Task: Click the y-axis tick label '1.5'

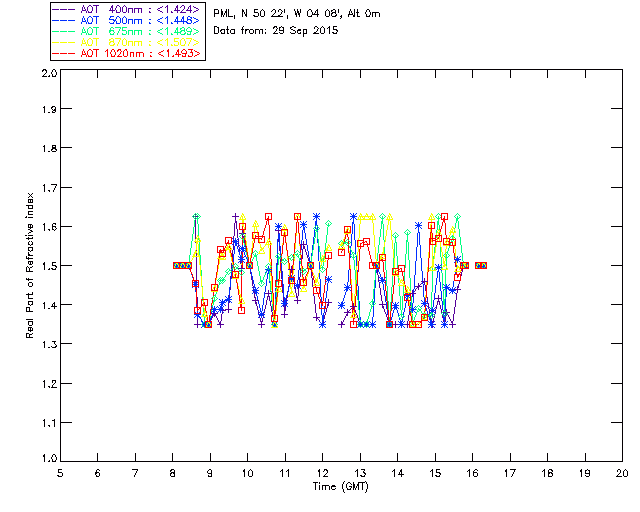Action: click(49, 266)
